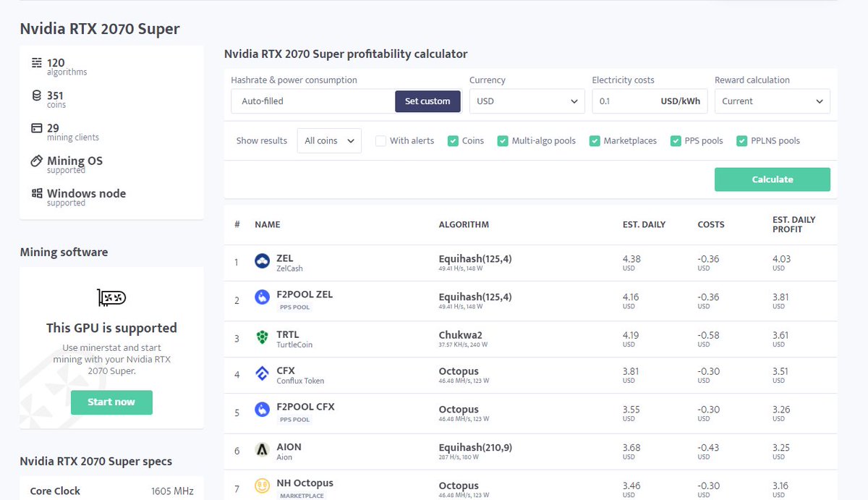Open the F2POOL CFX name link
Image resolution: width=868 pixels, height=500 pixels.
point(305,407)
